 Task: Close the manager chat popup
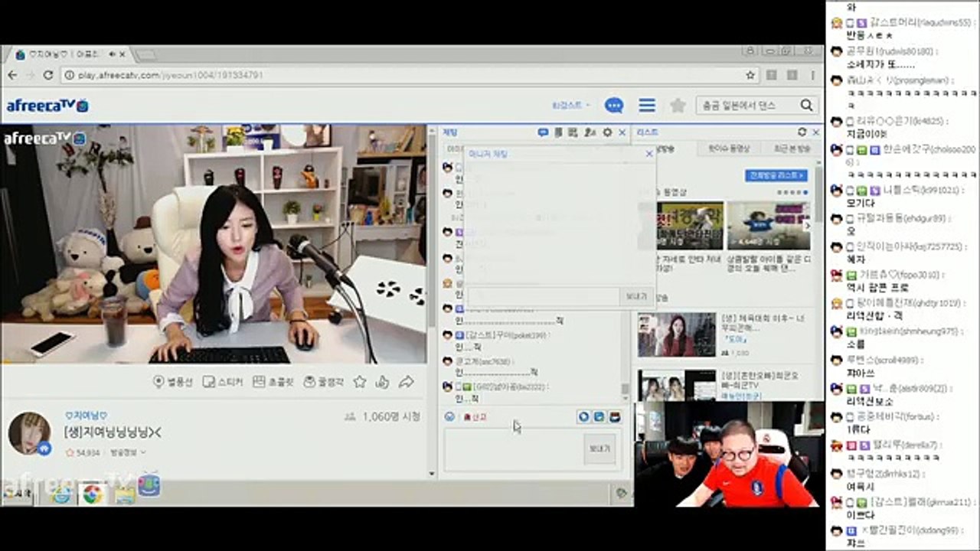coord(649,154)
